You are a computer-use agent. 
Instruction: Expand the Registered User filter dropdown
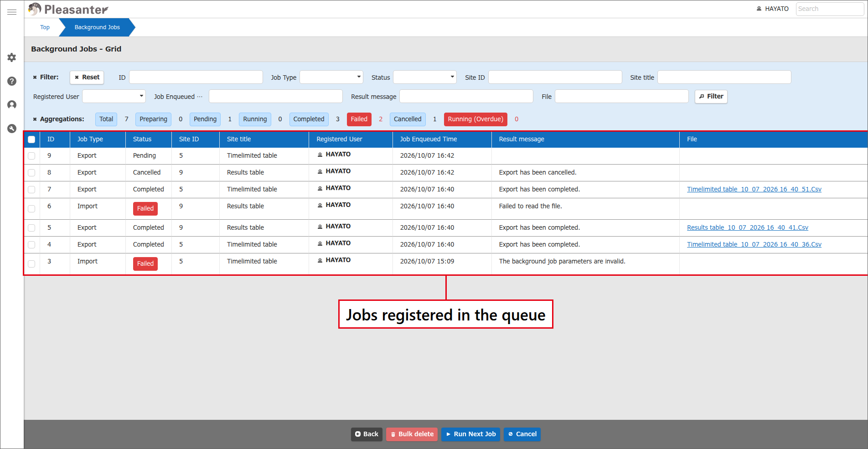coord(114,96)
